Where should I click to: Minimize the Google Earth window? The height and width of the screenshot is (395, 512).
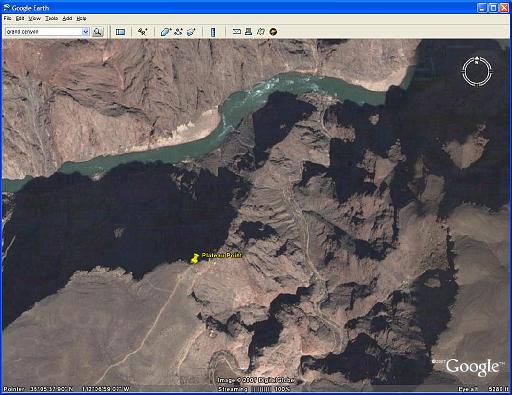[482, 8]
